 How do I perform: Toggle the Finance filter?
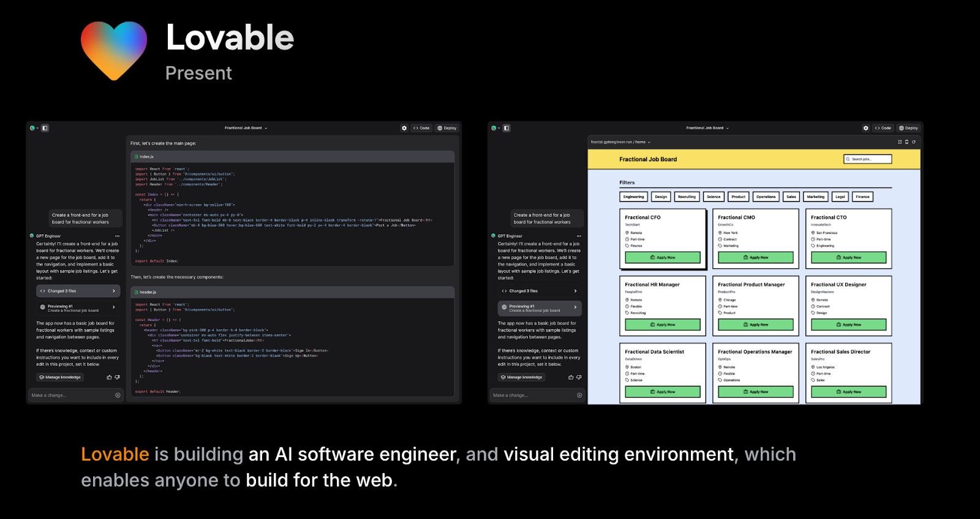click(862, 197)
